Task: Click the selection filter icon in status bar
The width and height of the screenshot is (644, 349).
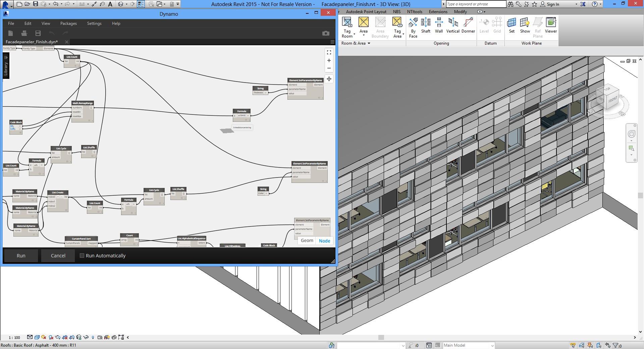Action: click(x=616, y=345)
